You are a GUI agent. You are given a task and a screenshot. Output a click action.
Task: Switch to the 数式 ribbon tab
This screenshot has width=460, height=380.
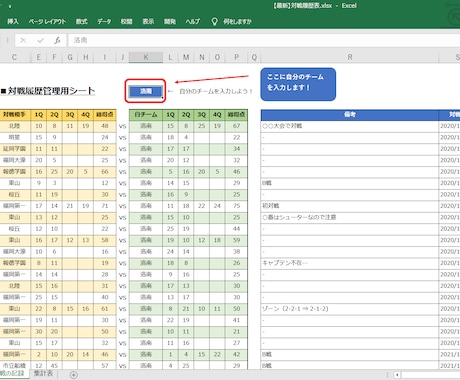coord(82,22)
